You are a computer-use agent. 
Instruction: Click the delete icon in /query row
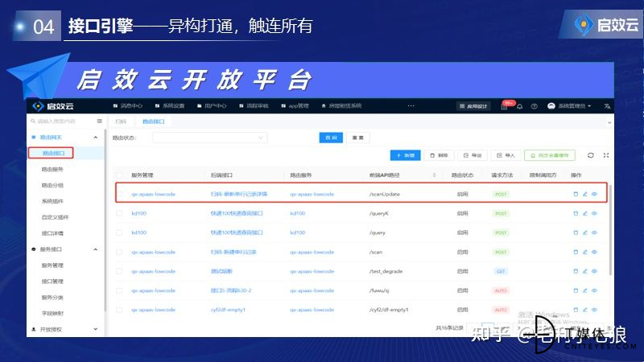click(576, 232)
